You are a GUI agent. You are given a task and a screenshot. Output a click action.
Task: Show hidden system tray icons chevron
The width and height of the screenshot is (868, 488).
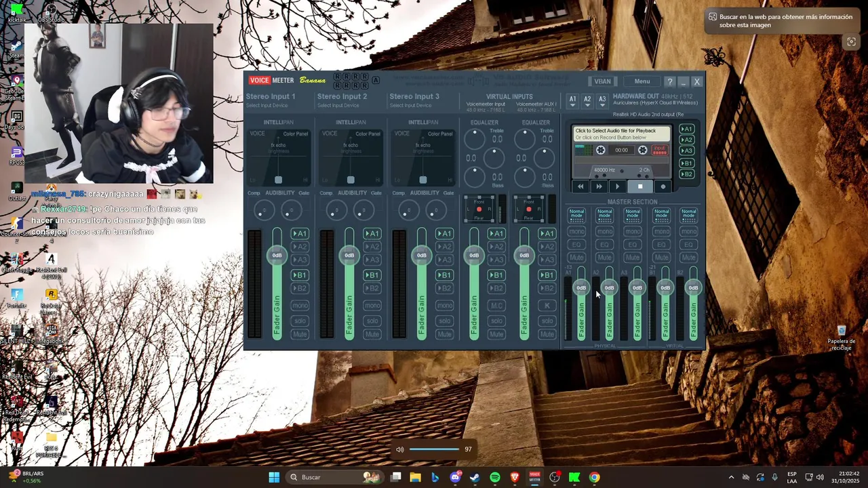731,477
